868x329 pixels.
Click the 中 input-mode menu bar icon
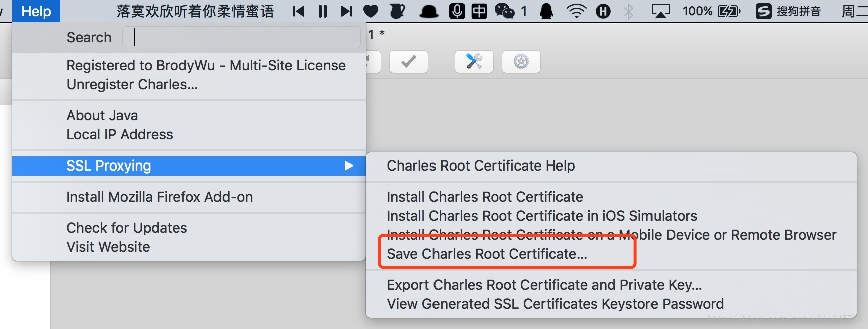pyautogui.click(x=479, y=11)
